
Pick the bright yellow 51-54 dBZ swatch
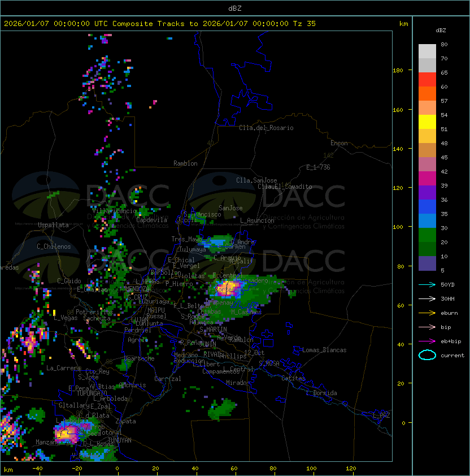coord(427,122)
